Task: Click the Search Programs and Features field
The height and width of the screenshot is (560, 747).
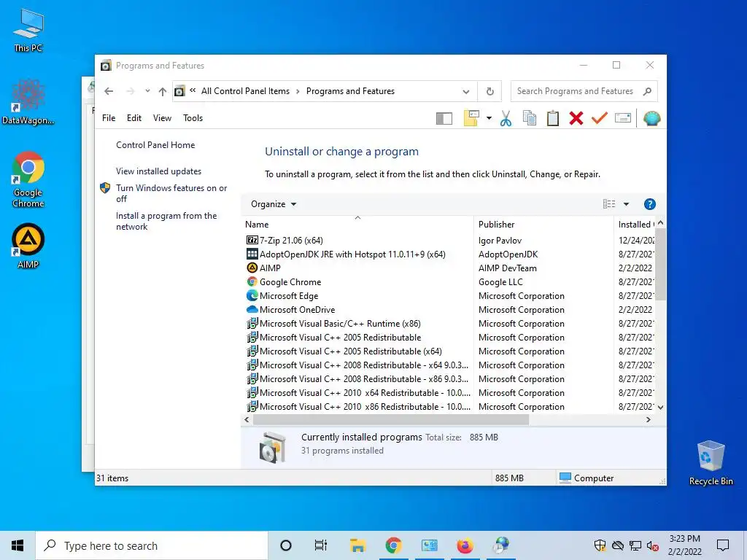Action: tap(584, 91)
